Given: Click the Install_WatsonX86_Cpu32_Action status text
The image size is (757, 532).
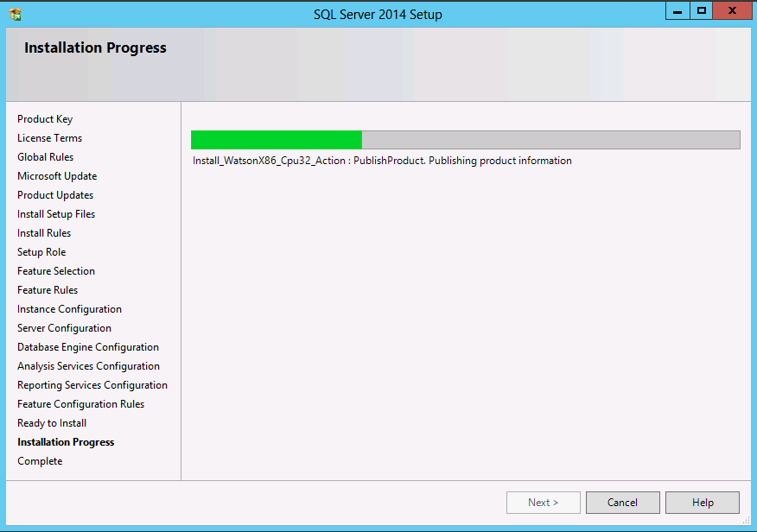Looking at the screenshot, I should pos(382,161).
